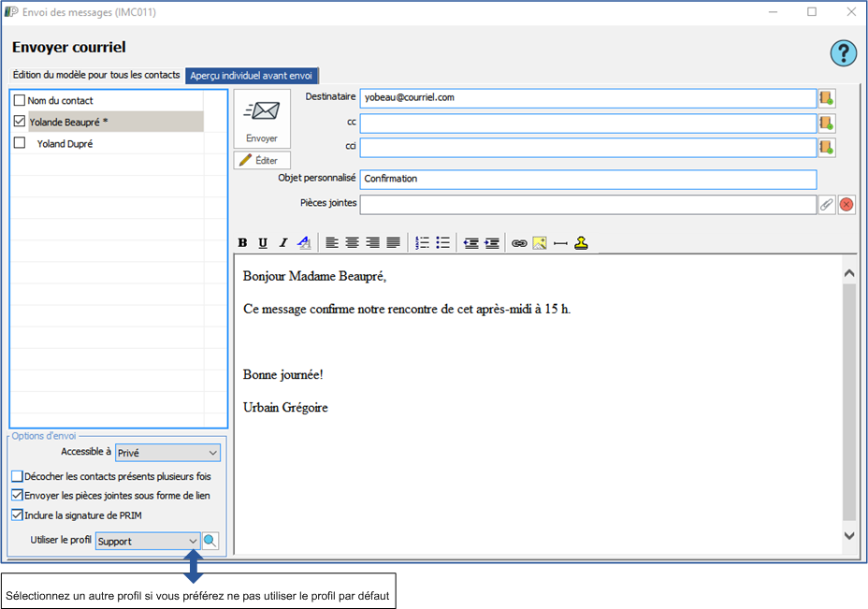
Task: Open the Accessible à dropdown
Action: click(x=167, y=453)
